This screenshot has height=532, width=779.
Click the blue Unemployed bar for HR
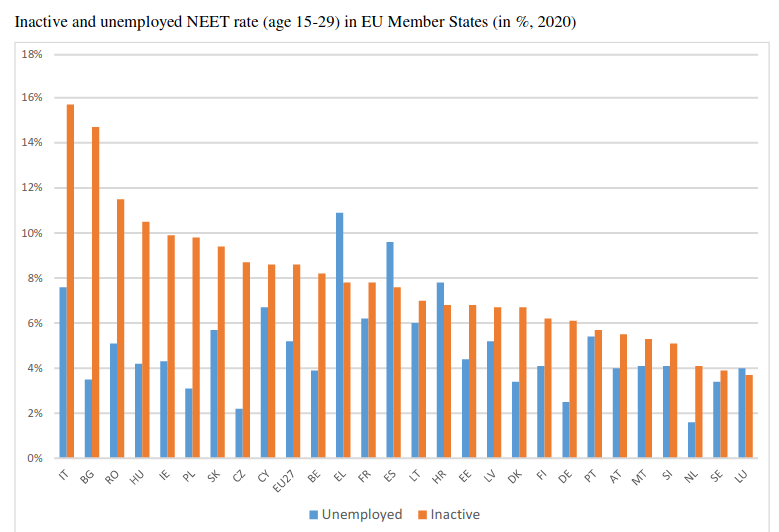(440, 370)
